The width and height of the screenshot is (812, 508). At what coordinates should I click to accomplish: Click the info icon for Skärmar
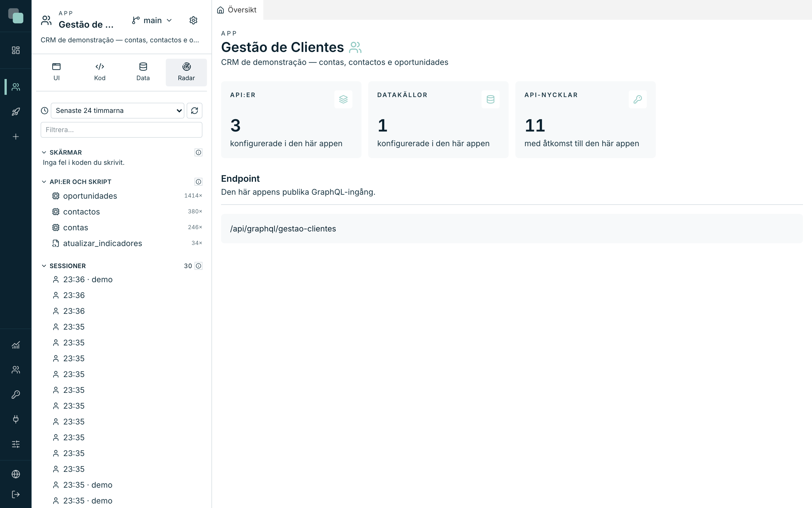(x=199, y=152)
